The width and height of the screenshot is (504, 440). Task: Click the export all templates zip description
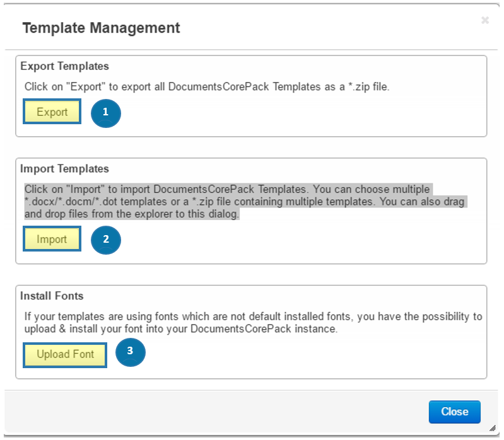[x=207, y=87]
